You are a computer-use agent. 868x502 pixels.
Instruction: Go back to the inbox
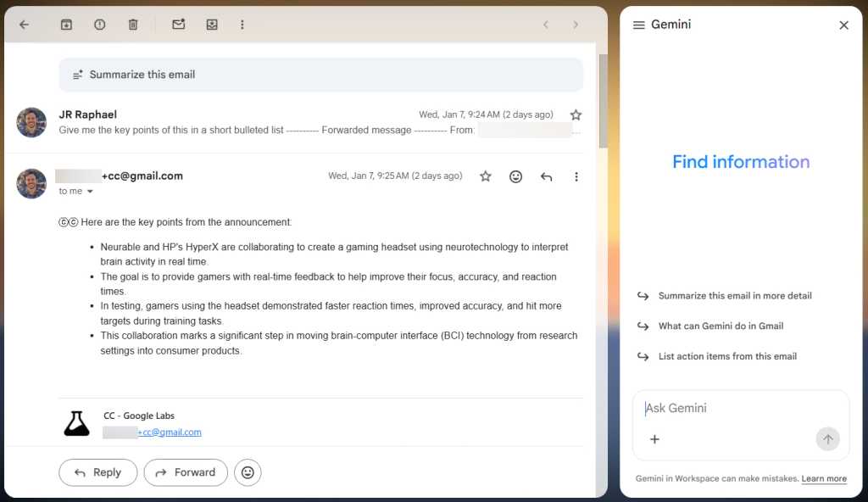24,24
